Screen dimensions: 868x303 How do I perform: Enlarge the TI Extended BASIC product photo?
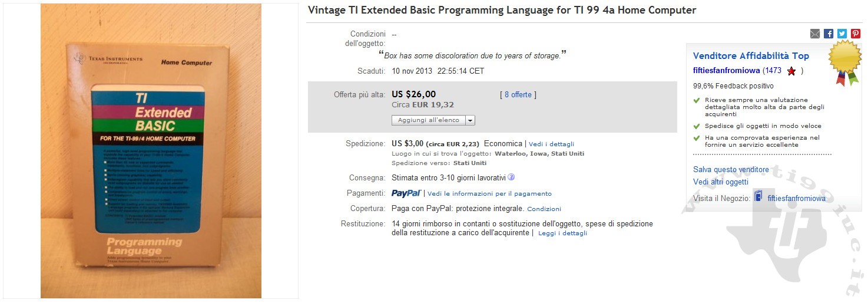point(151,151)
